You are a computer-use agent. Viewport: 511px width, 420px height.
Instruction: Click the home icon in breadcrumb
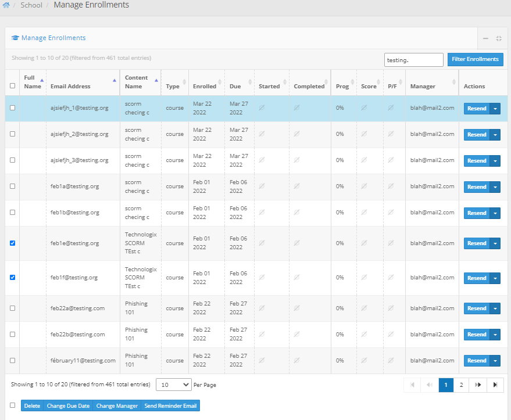point(6,5)
